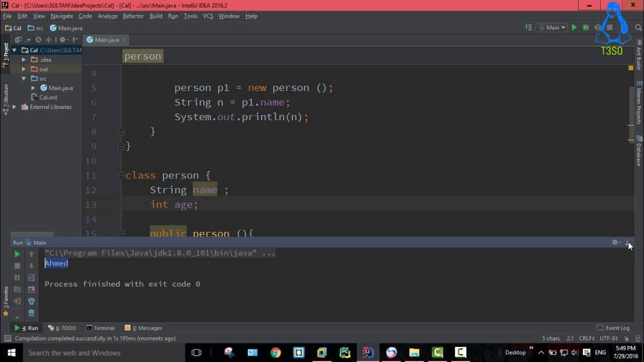Open Google Chrome from the taskbar
Image resolution: width=644 pixels, height=362 pixels.
pos(275,352)
